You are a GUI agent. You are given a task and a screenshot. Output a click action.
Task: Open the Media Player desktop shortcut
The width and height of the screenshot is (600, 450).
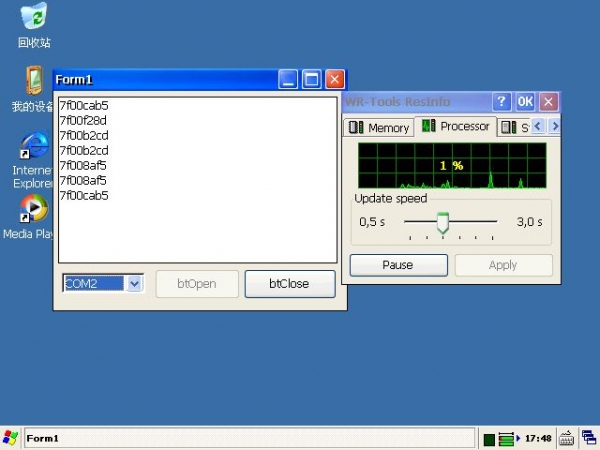click(33, 209)
